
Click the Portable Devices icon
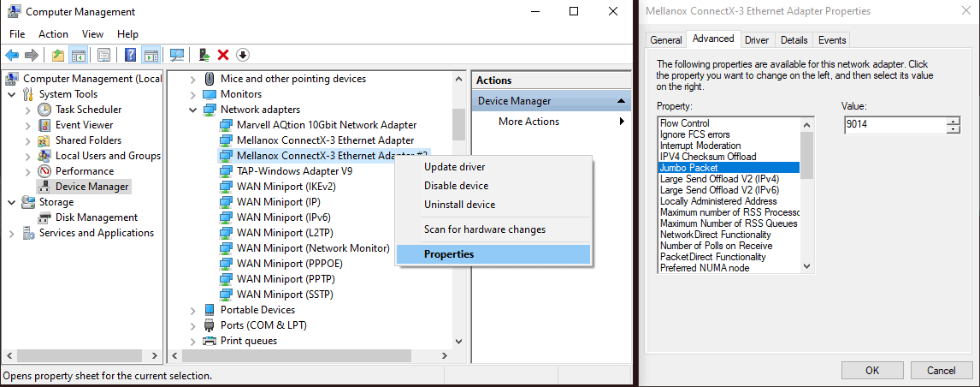pyautogui.click(x=210, y=309)
